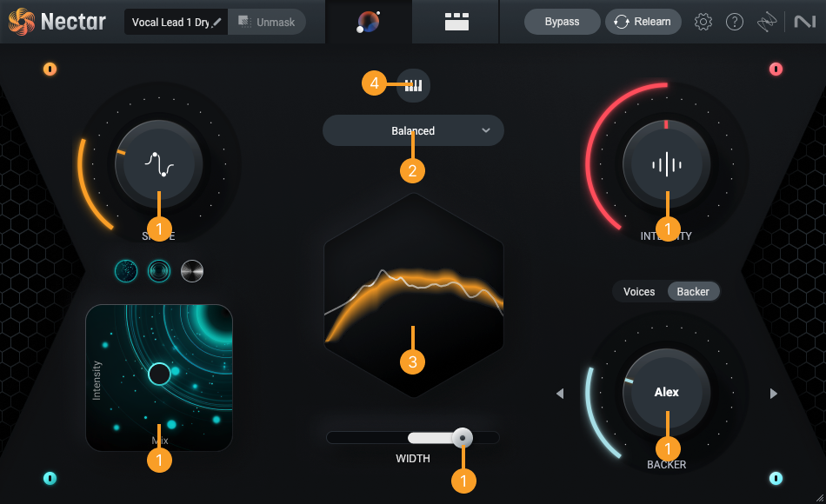Click the window resize grip icon
The image size is (826, 504).
[820, 498]
